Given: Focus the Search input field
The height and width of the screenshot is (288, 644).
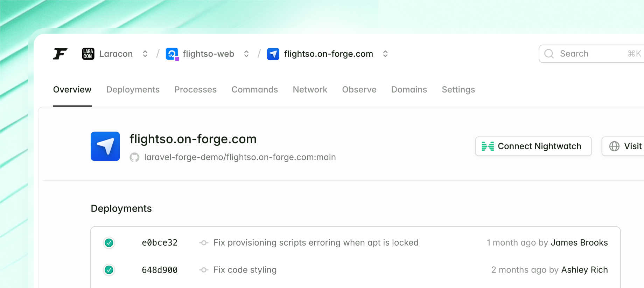Looking at the screenshot, I should point(591,54).
